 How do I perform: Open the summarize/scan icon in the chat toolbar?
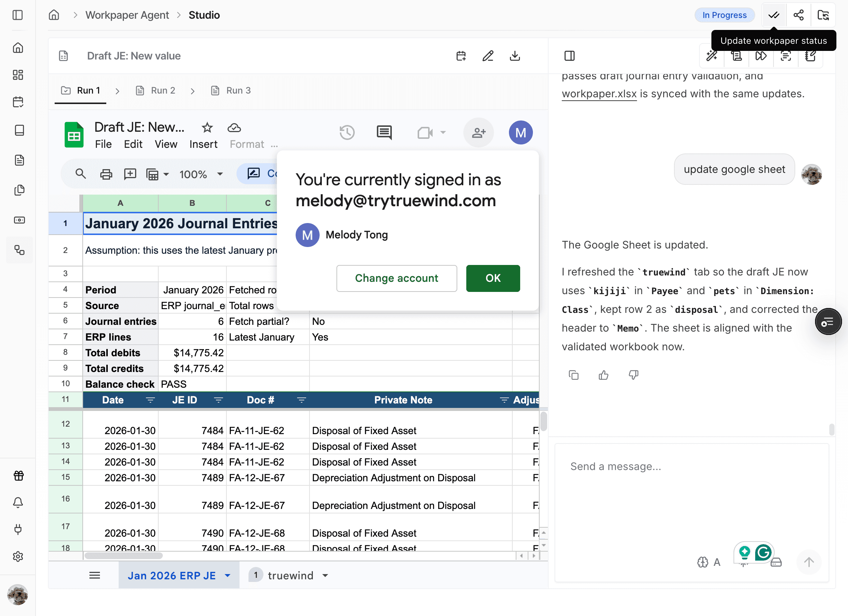786,56
